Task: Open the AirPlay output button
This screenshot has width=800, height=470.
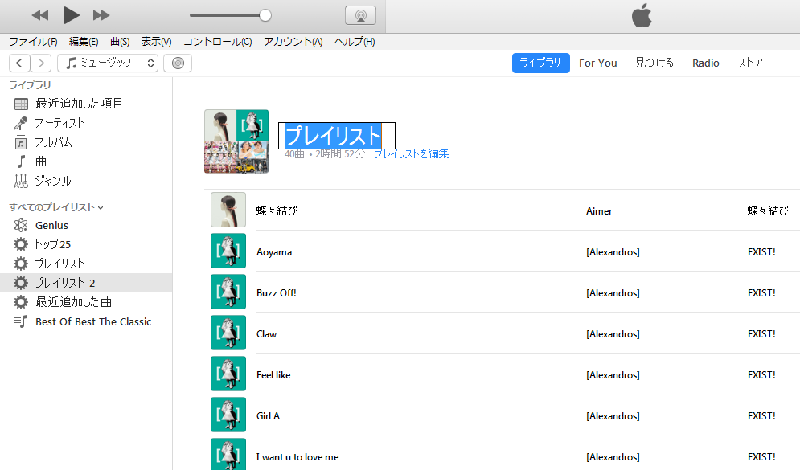Action: [x=361, y=15]
